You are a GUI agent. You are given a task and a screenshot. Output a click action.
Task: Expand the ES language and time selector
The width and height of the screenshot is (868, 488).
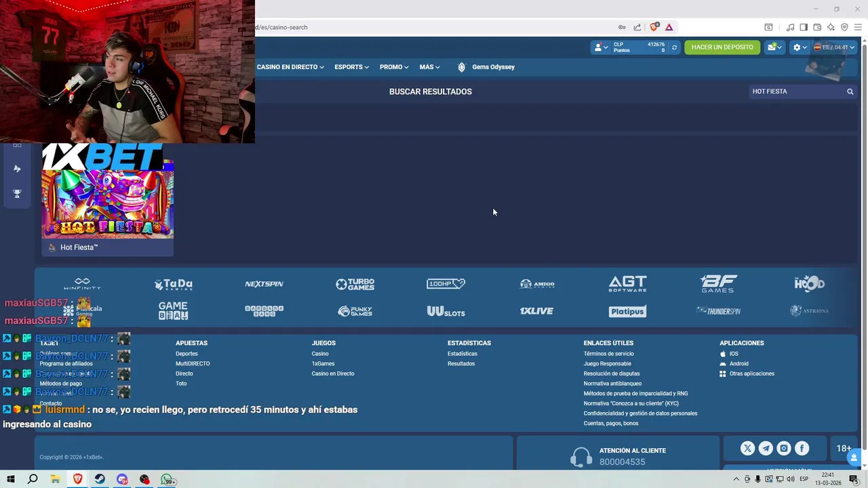(x=835, y=47)
